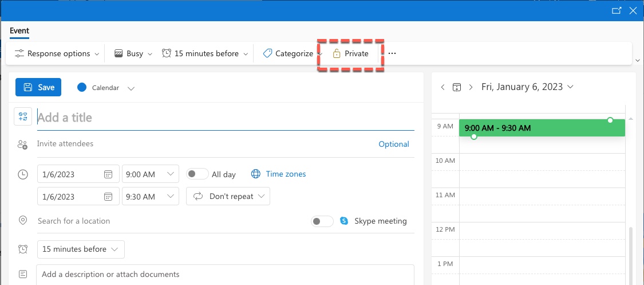Click the Save button
Image resolution: width=644 pixels, height=285 pixels.
pyautogui.click(x=38, y=87)
